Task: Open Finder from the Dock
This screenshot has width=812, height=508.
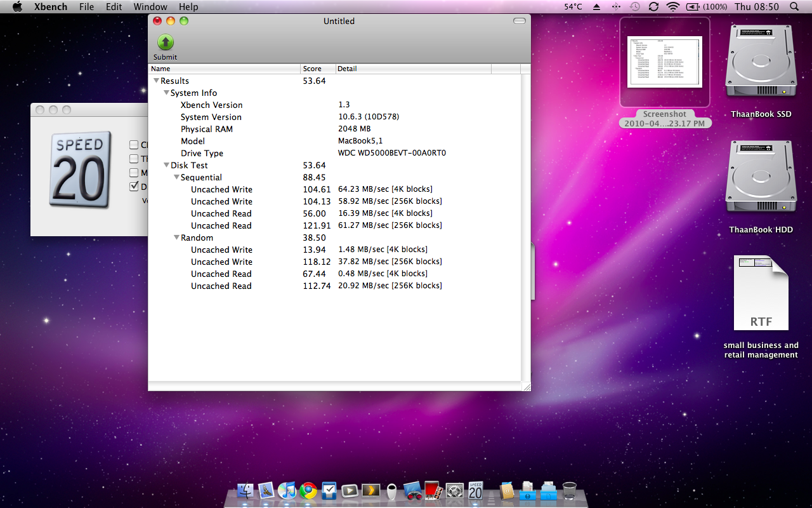Action: pyautogui.click(x=246, y=490)
